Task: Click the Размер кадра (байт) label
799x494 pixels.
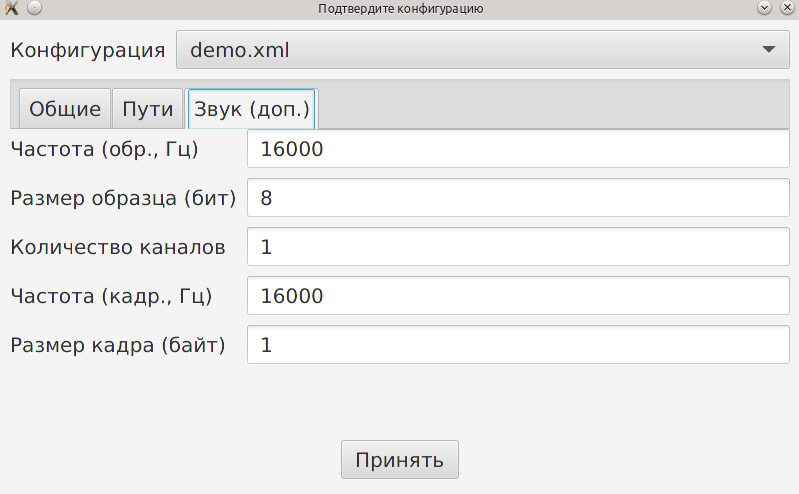Action: (x=118, y=345)
